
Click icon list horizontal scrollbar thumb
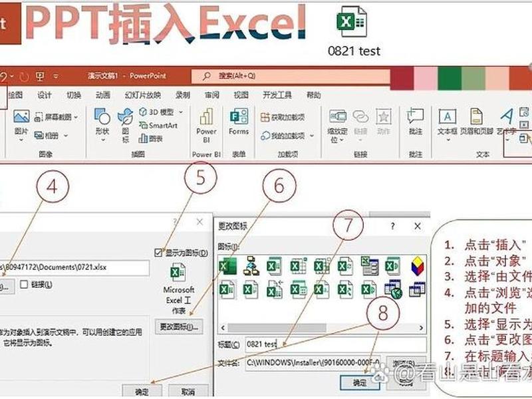pyautogui.click(x=277, y=328)
